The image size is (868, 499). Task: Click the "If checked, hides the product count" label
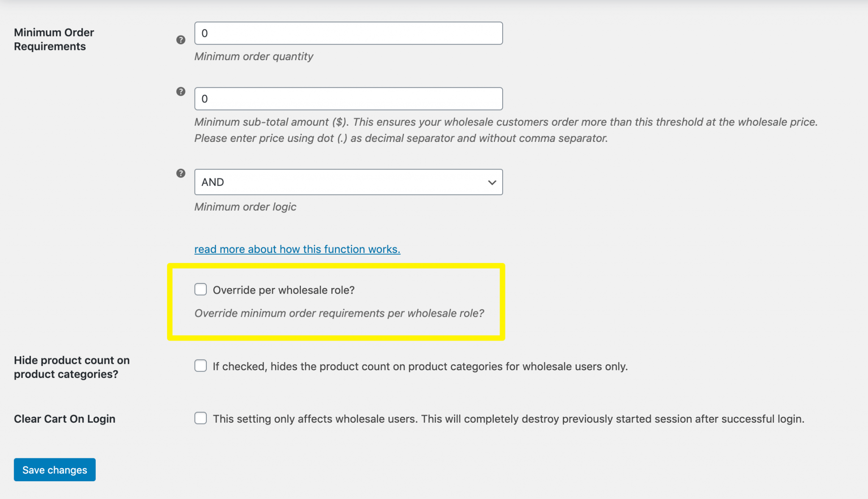420,366
